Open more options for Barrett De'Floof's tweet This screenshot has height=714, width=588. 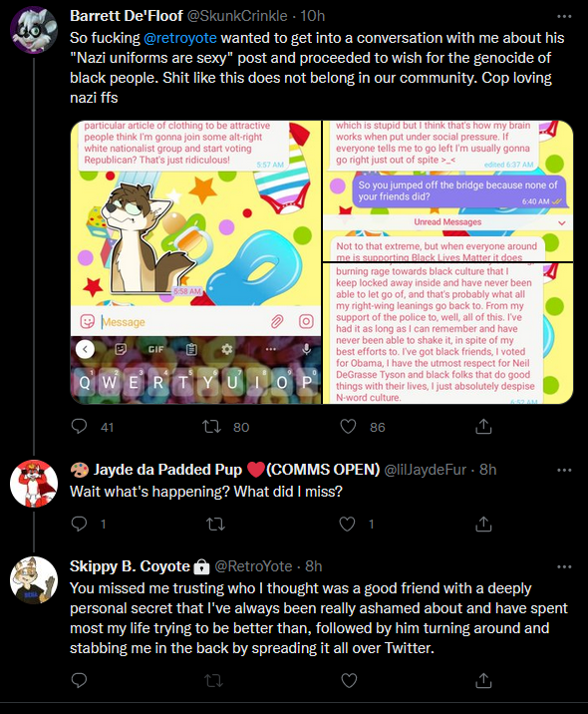pyautogui.click(x=564, y=16)
